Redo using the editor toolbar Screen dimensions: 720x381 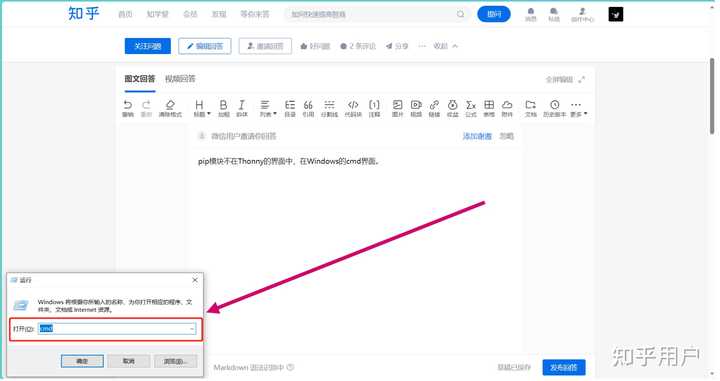pyautogui.click(x=146, y=108)
